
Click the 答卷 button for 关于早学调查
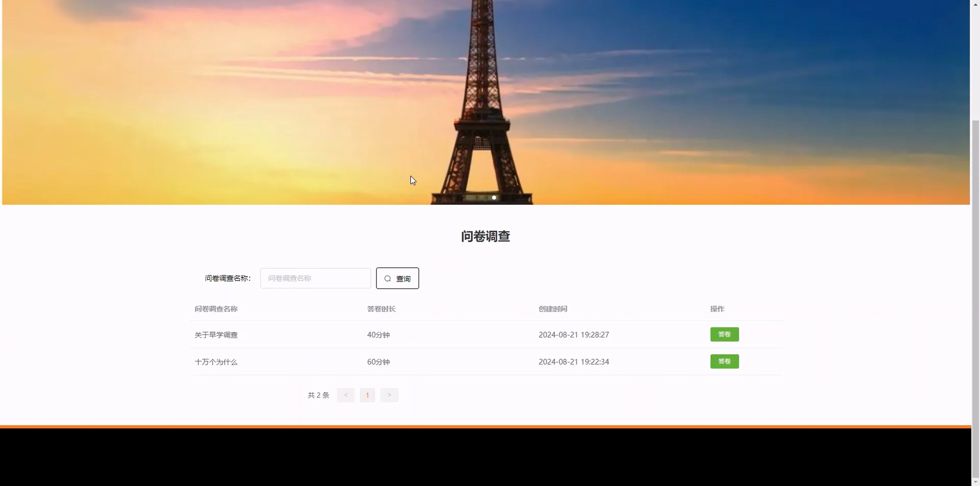tap(724, 334)
